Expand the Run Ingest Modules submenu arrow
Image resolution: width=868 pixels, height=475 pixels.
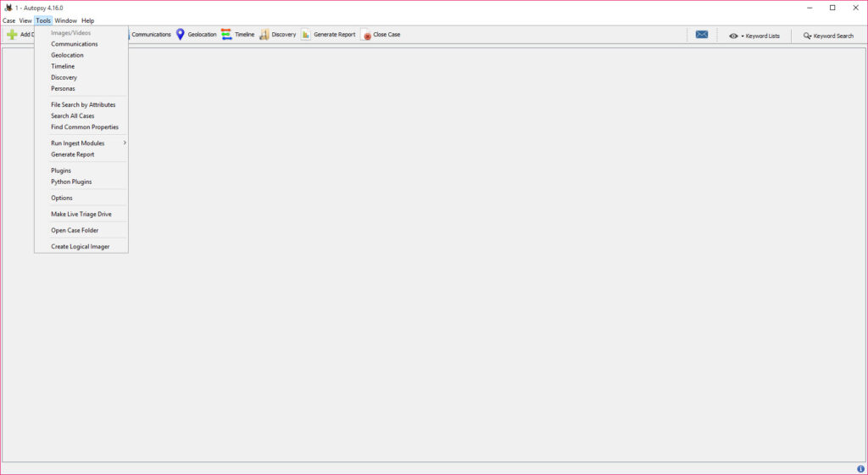[125, 142]
